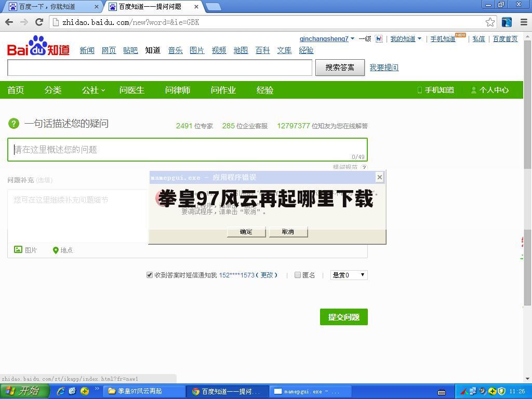Screen dimensions: 532x399
Task: Focus the question summary input field
Action: click(x=188, y=150)
